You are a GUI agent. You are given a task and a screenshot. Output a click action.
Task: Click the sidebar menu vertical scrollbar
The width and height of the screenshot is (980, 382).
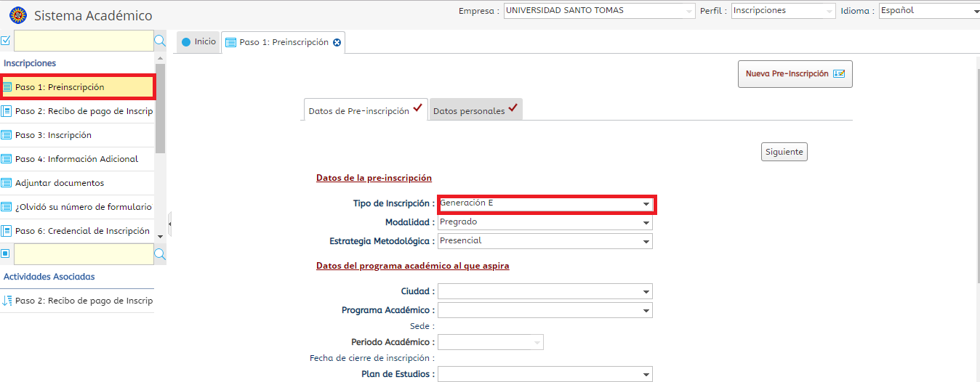coord(161,109)
